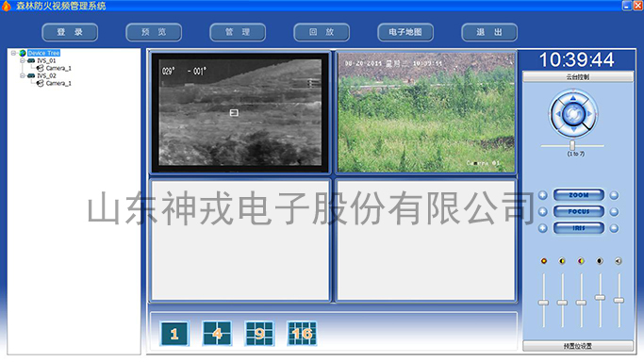
Task: Click the PTZ speed slider handle
Action: coord(572,145)
